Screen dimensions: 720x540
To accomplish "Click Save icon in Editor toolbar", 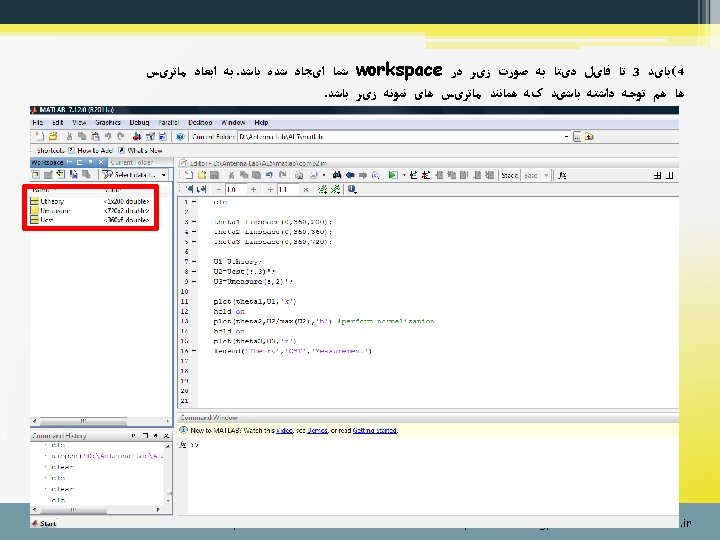I will pyautogui.click(x=214, y=175).
